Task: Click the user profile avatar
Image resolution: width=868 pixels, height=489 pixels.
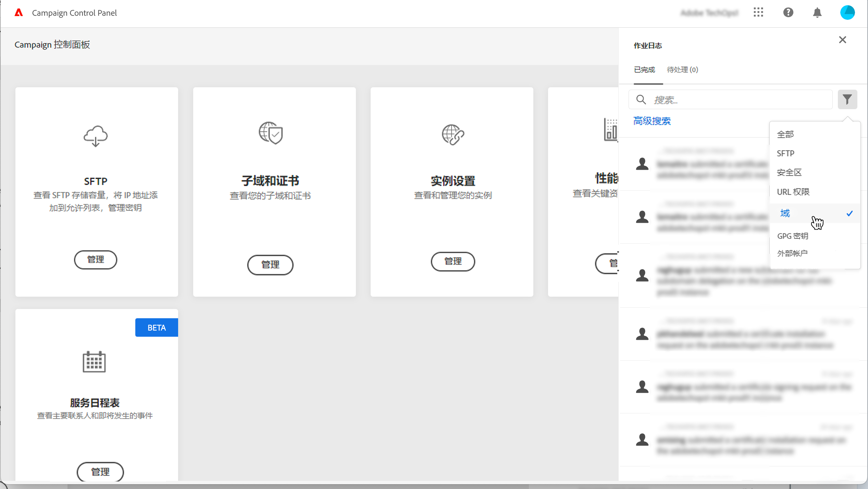Action: 847,13
